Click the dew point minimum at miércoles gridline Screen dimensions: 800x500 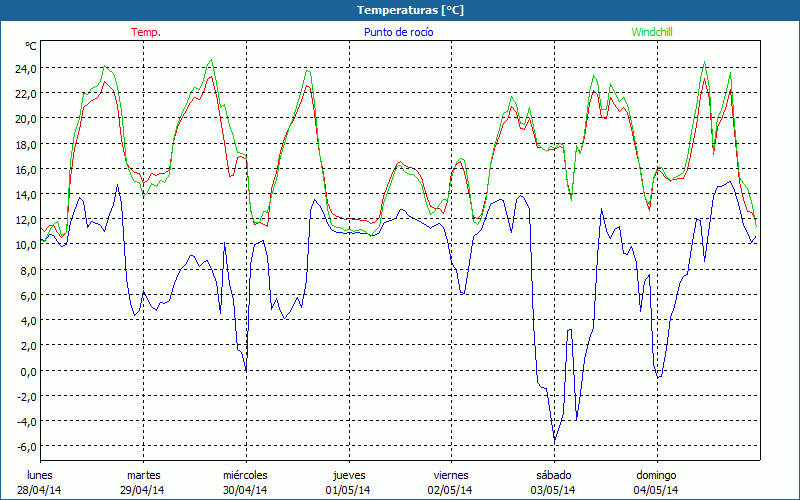[246, 371]
